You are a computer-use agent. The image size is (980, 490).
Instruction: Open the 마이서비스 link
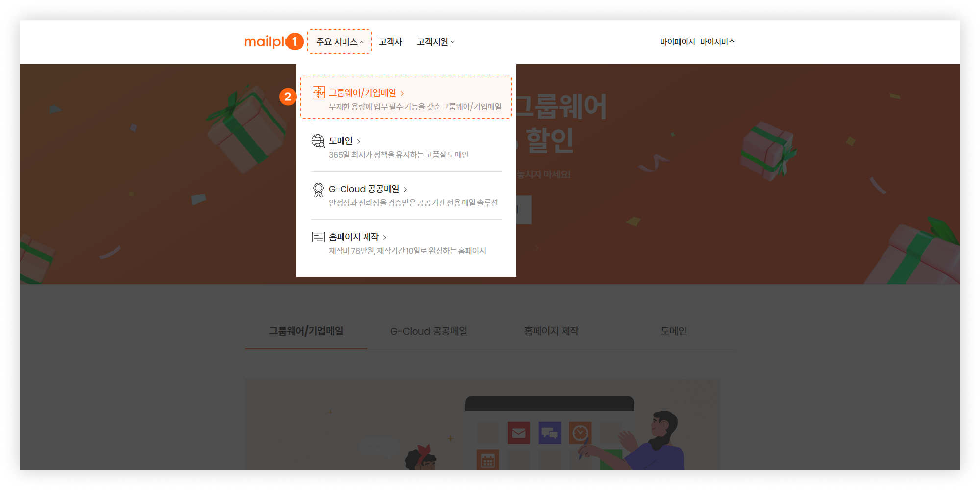717,42
